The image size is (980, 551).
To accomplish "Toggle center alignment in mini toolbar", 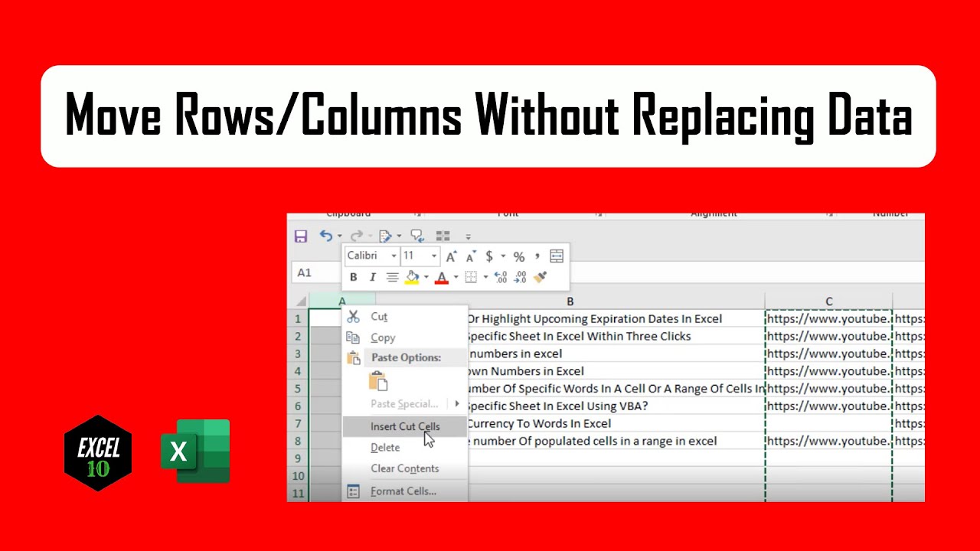I will click(x=392, y=277).
